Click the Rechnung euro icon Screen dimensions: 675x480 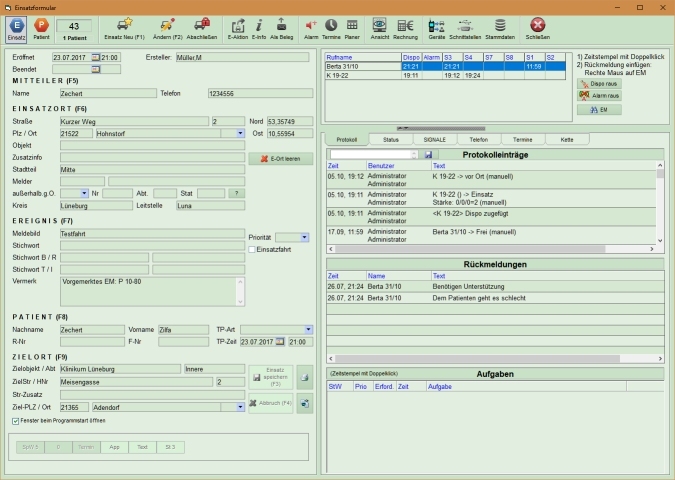[x=407, y=24]
